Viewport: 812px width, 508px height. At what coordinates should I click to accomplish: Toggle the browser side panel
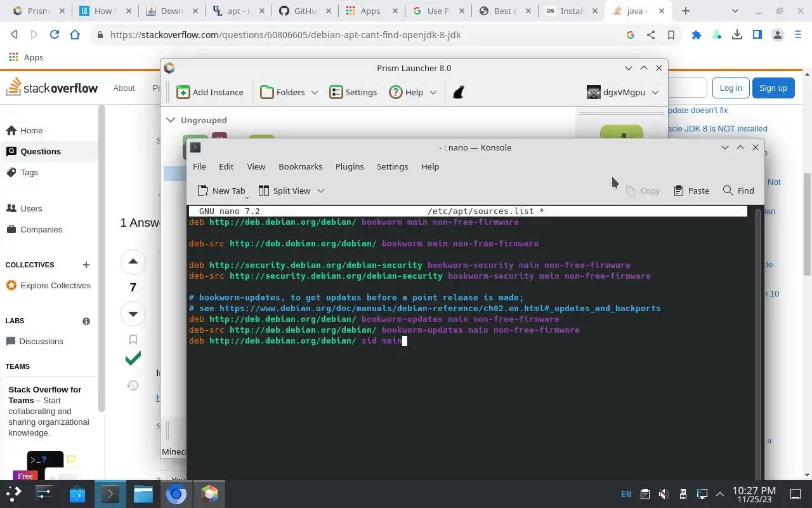(x=757, y=35)
